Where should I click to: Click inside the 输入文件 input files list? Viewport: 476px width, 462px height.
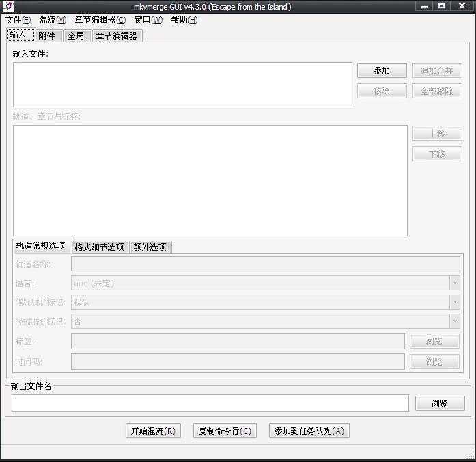182,85
